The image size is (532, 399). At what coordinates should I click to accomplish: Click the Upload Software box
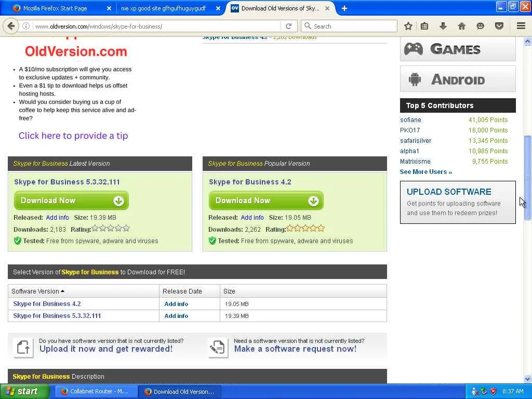coord(458,202)
